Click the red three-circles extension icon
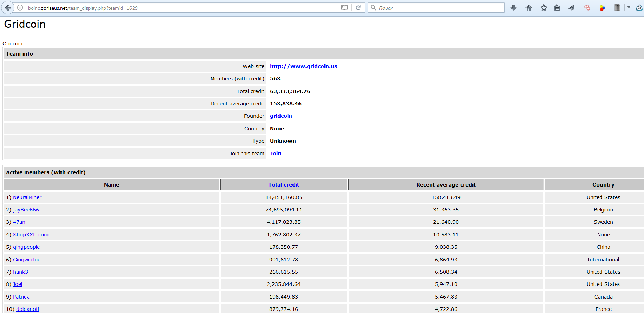The width and height of the screenshot is (644, 313). pos(587,8)
